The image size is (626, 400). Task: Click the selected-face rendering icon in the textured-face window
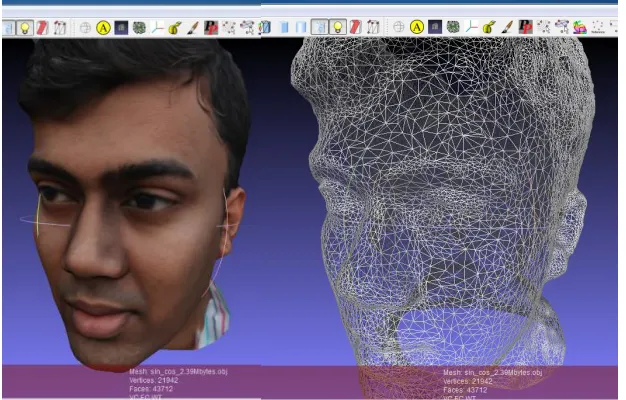pyautogui.click(x=60, y=28)
